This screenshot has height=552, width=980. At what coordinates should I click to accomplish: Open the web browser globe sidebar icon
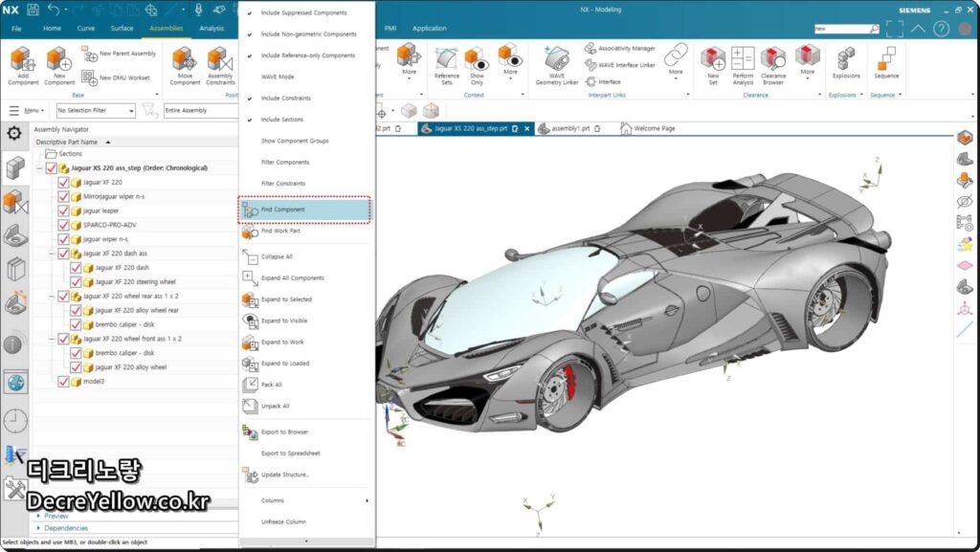tap(15, 382)
